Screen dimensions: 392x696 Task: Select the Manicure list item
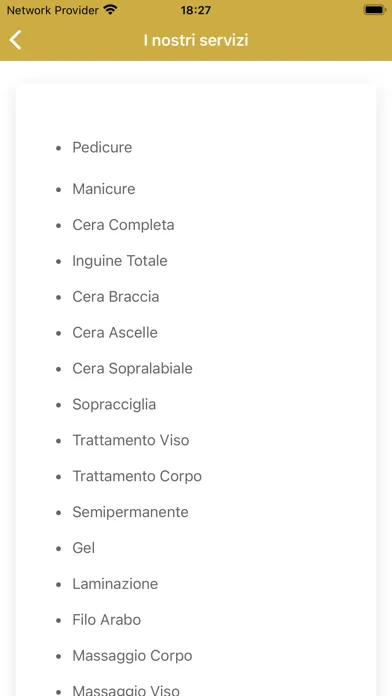coord(104,189)
